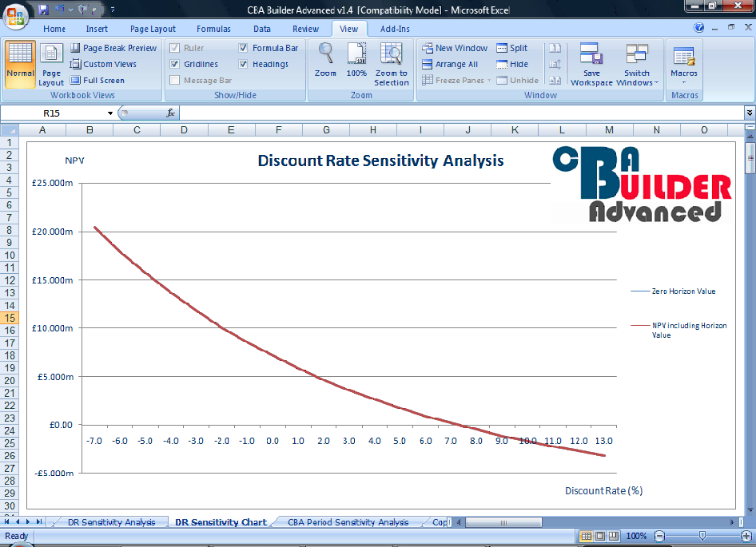Open the DR Sensitivity Analysis sheet tab
The width and height of the screenshot is (756, 547).
click(x=111, y=522)
